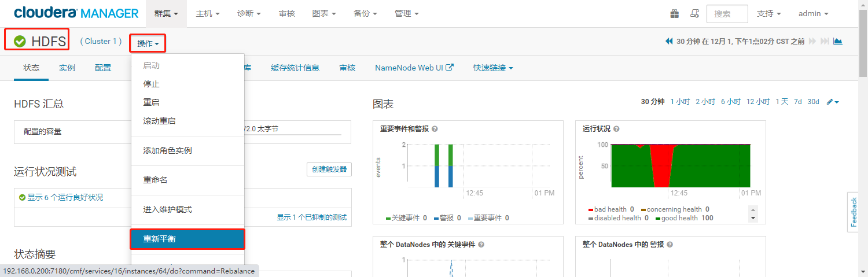Open the Feedback side tab
868x277 pixels.
[854, 212]
